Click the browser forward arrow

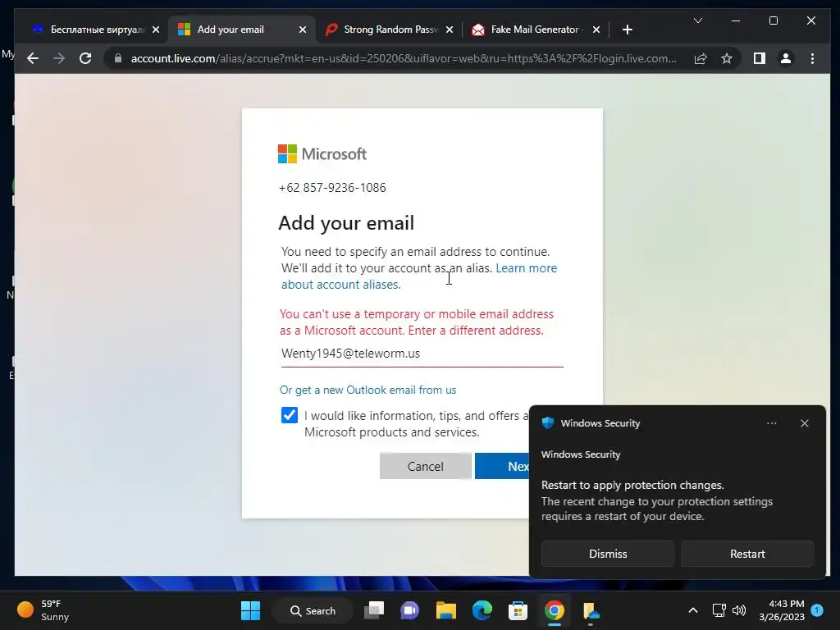[59, 58]
